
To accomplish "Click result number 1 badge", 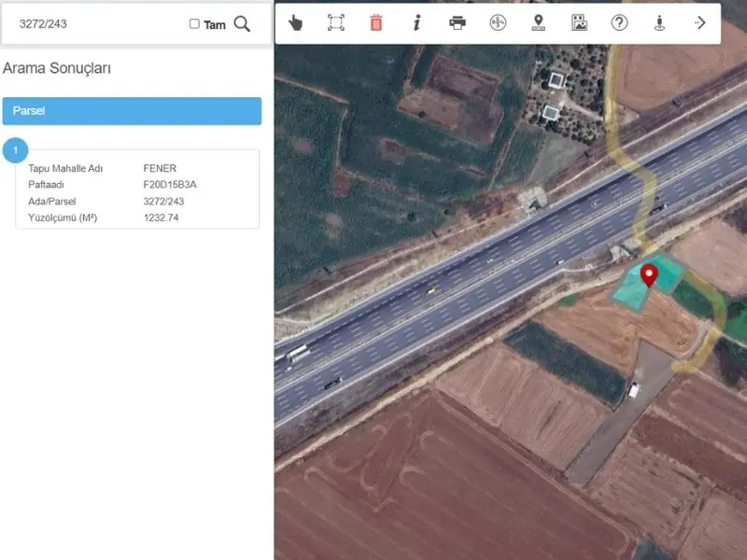I will (x=15, y=150).
